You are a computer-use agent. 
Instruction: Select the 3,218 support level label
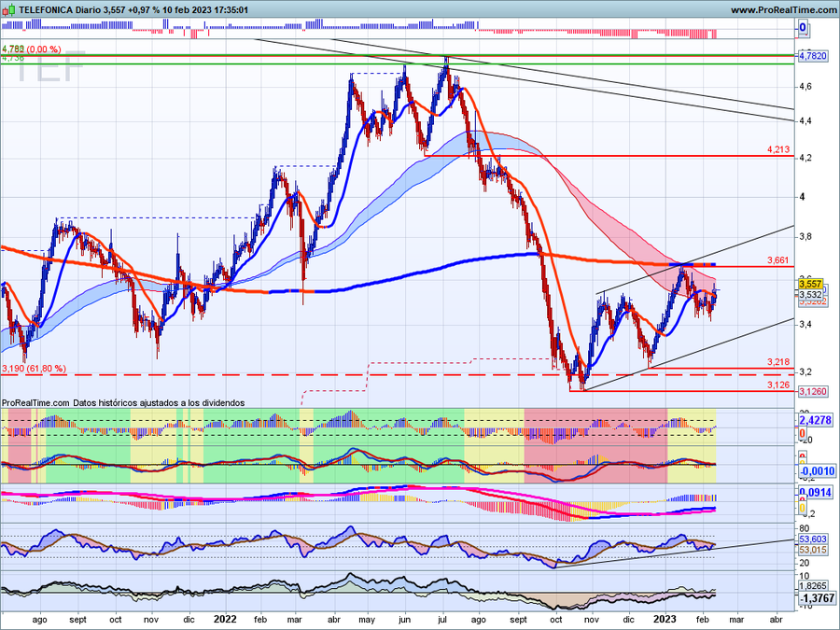777,362
